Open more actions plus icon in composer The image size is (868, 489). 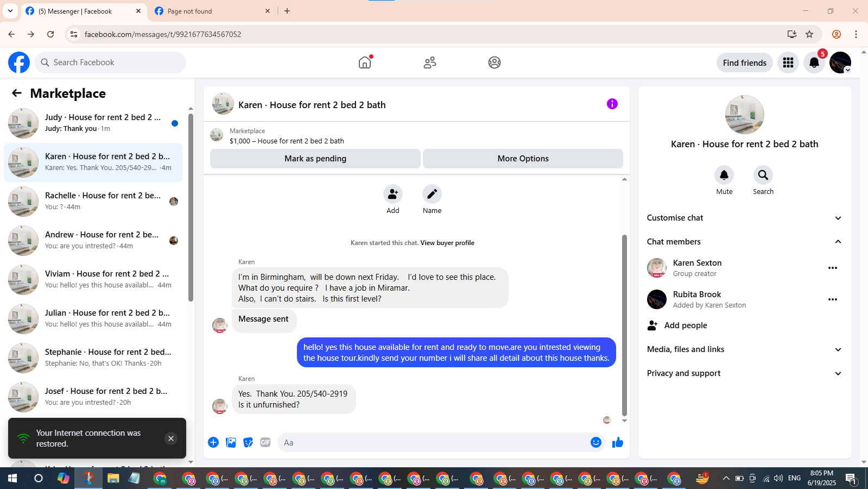[213, 442]
